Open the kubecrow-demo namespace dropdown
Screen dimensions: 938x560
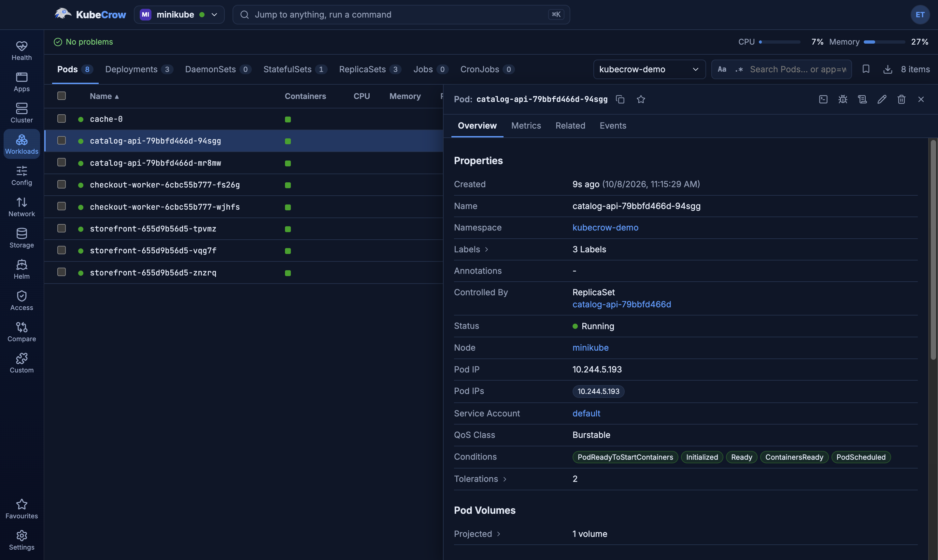coord(649,69)
